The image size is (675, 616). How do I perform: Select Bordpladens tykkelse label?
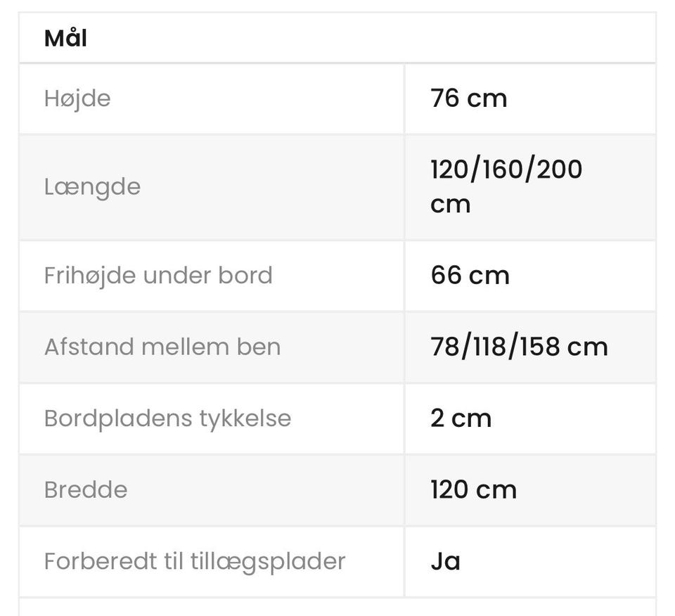pos(167,419)
